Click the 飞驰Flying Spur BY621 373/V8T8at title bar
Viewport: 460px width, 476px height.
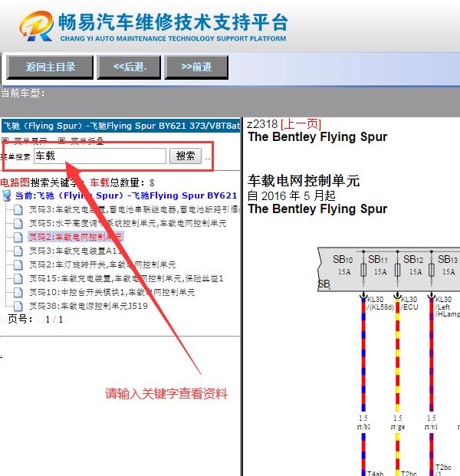pyautogui.click(x=121, y=126)
